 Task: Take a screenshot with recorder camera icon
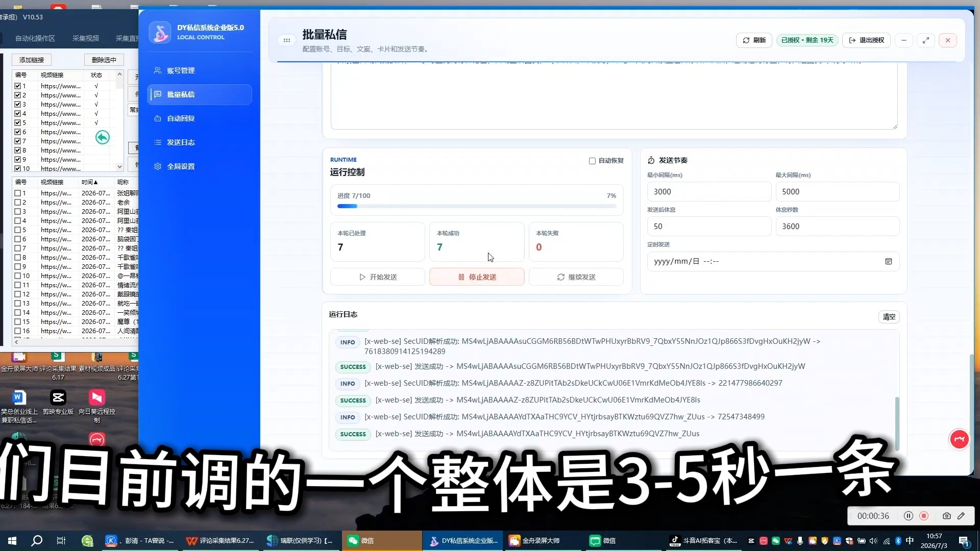coord(946,516)
